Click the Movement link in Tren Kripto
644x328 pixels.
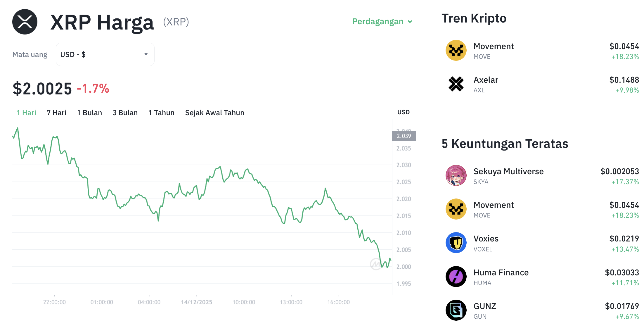[x=494, y=46]
